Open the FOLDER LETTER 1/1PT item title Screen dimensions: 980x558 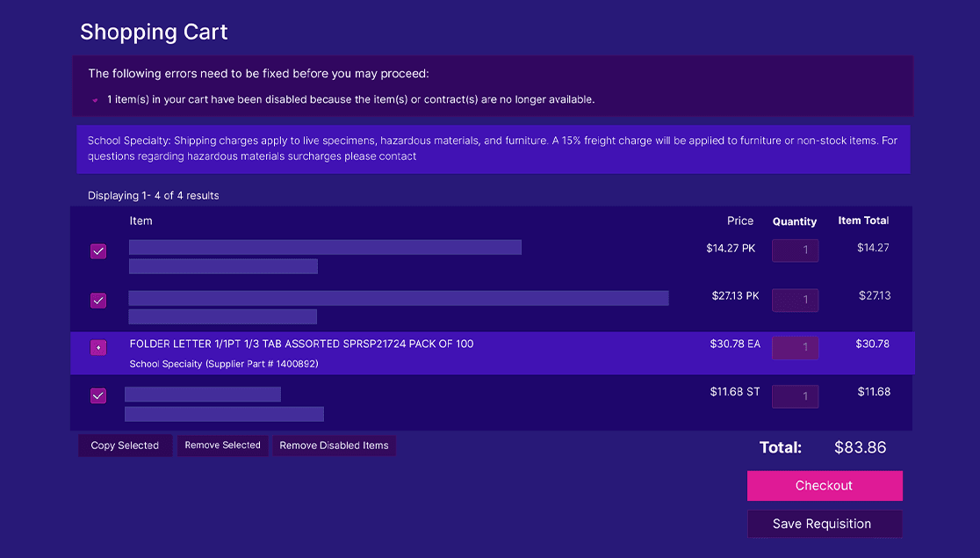tap(301, 344)
